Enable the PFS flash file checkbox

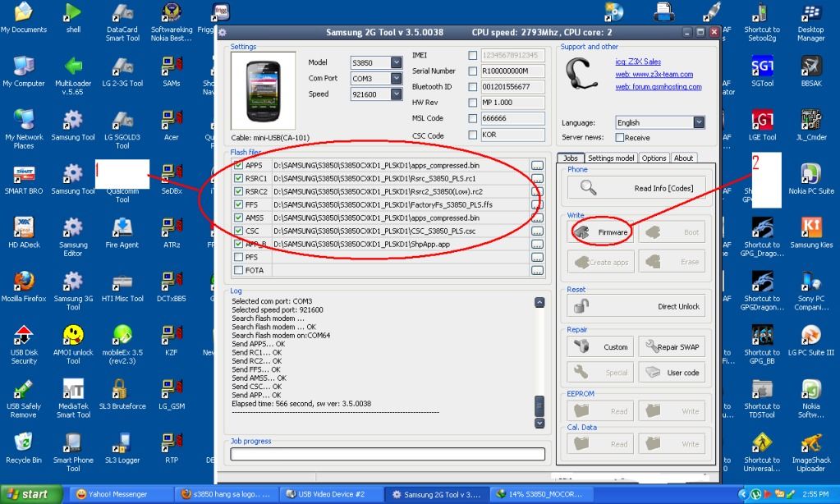tap(238, 258)
